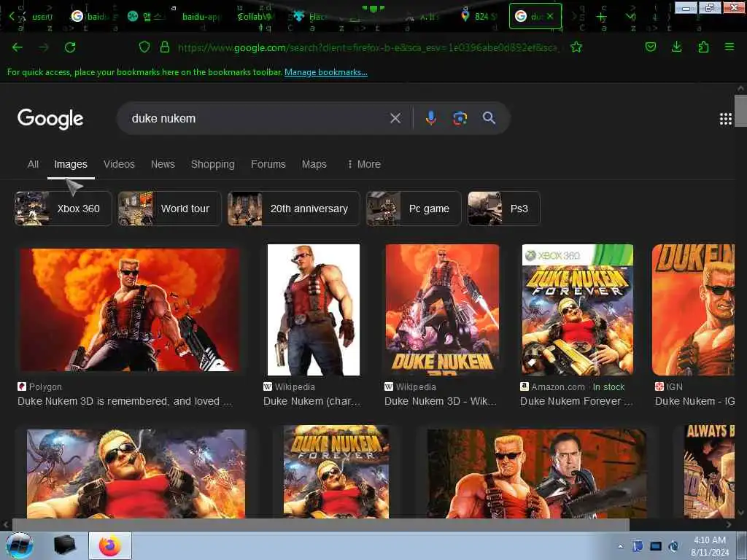Open Amazon Duke Nukem Forever Xbox image
Image resolution: width=747 pixels, height=560 pixels.
578,309
